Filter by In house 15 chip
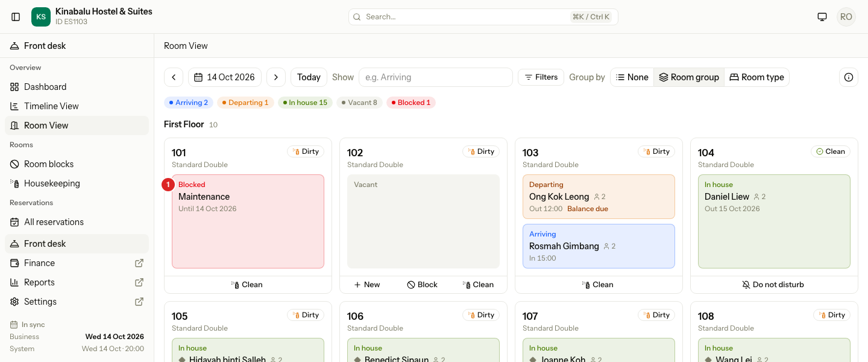This screenshot has width=868, height=362. pyautogui.click(x=305, y=103)
